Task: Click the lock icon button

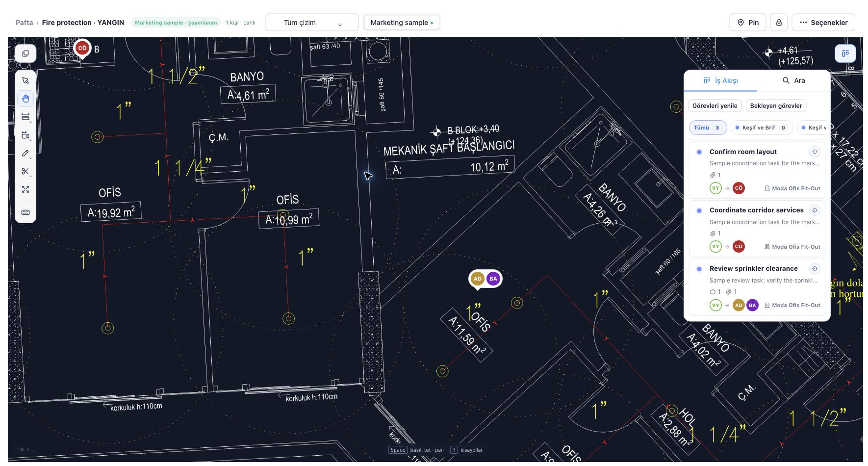Action: pyautogui.click(x=779, y=23)
